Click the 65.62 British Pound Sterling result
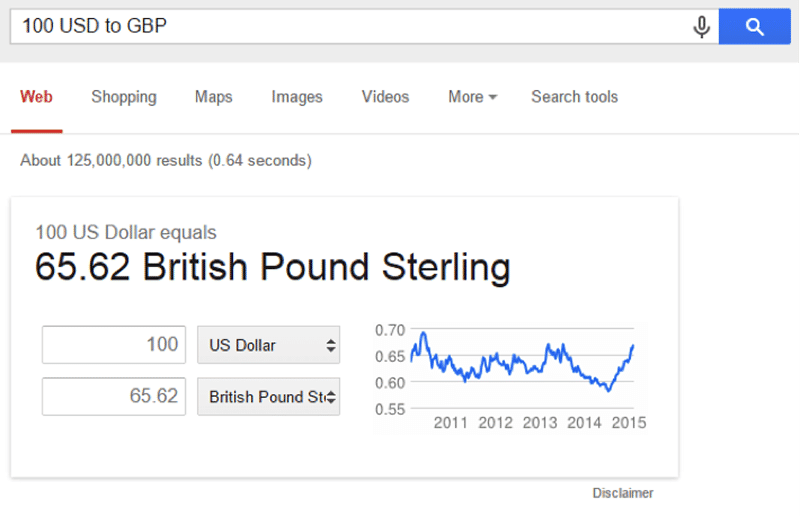 pos(272,267)
